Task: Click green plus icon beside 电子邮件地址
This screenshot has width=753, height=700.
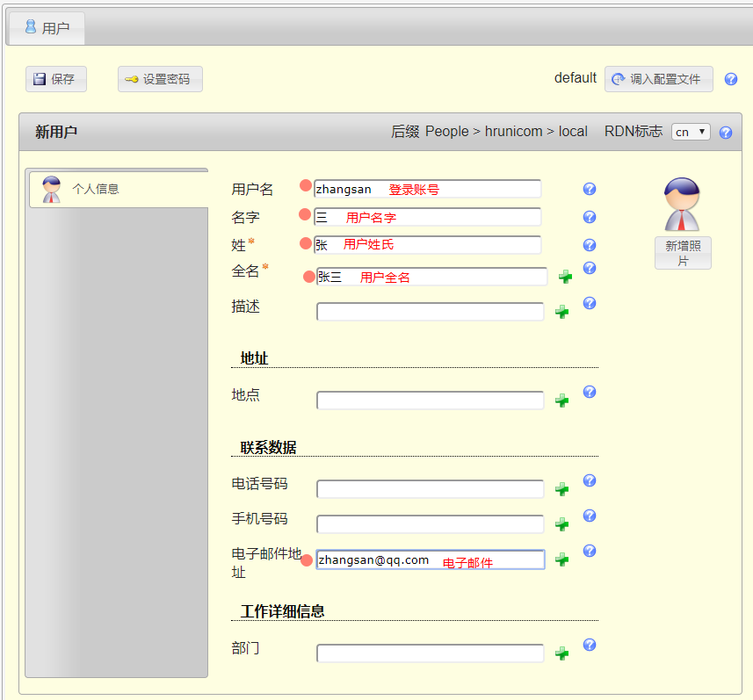Action: 562,559
